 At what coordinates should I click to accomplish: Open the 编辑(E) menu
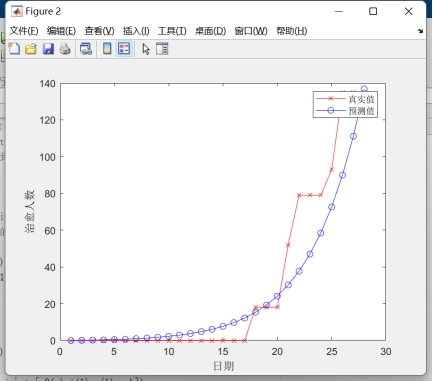tap(61, 31)
